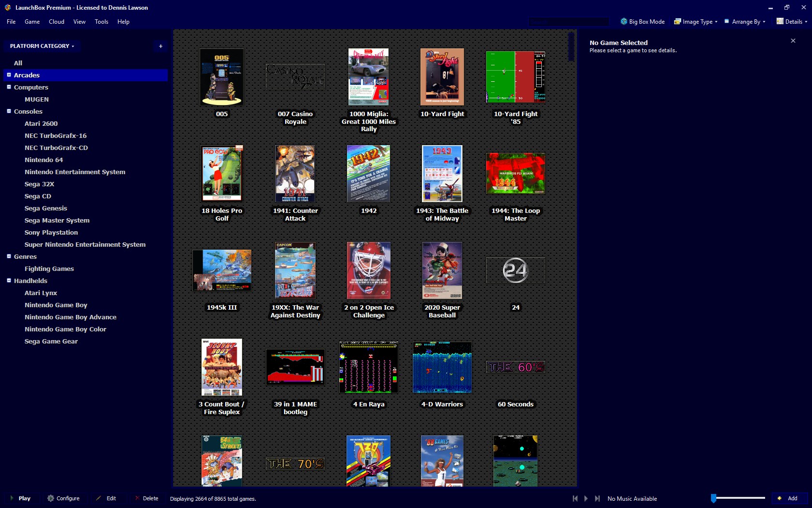Image resolution: width=812 pixels, height=508 pixels.
Task: Click the 60 Seconds game title
Action: click(516, 404)
